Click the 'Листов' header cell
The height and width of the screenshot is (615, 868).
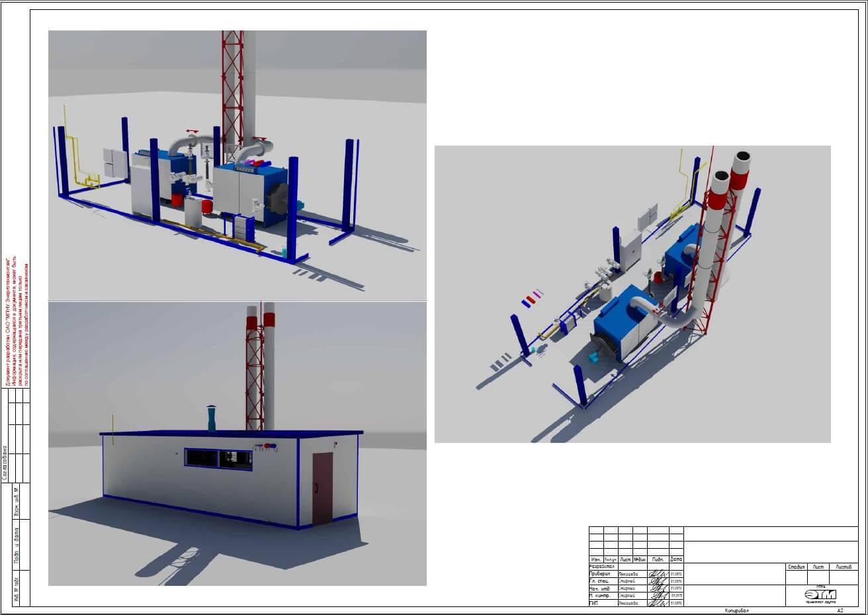pos(844,567)
